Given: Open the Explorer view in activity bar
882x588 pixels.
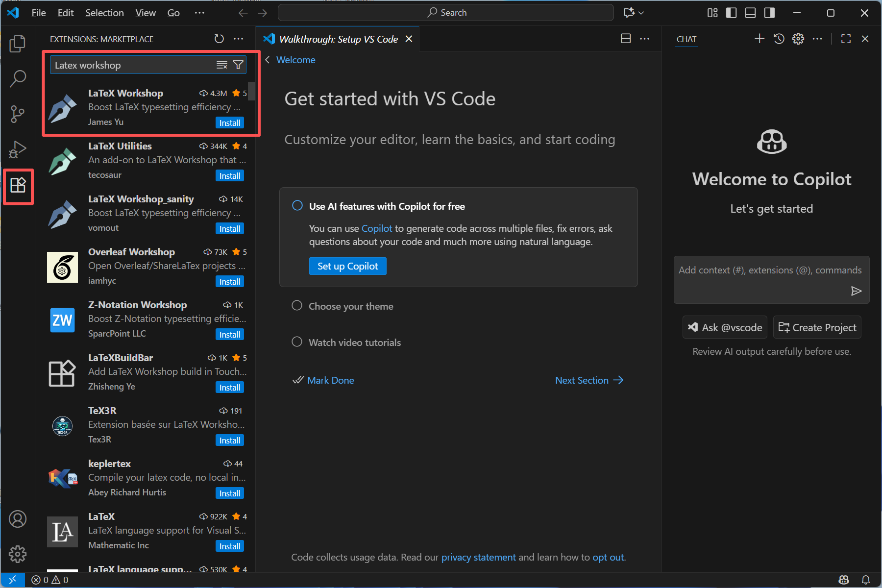Looking at the screenshot, I should [18, 43].
